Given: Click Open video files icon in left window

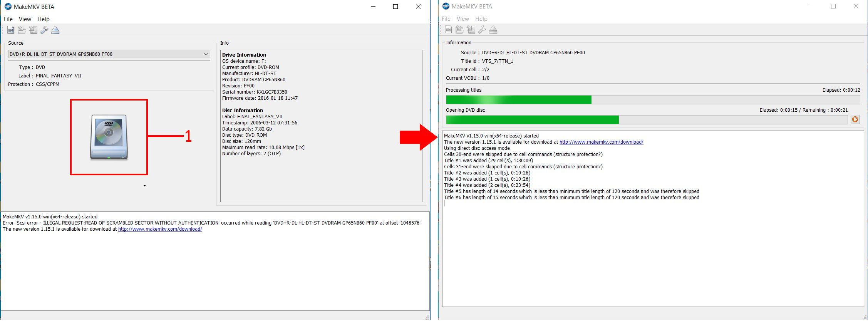Looking at the screenshot, I should pyautogui.click(x=11, y=30).
